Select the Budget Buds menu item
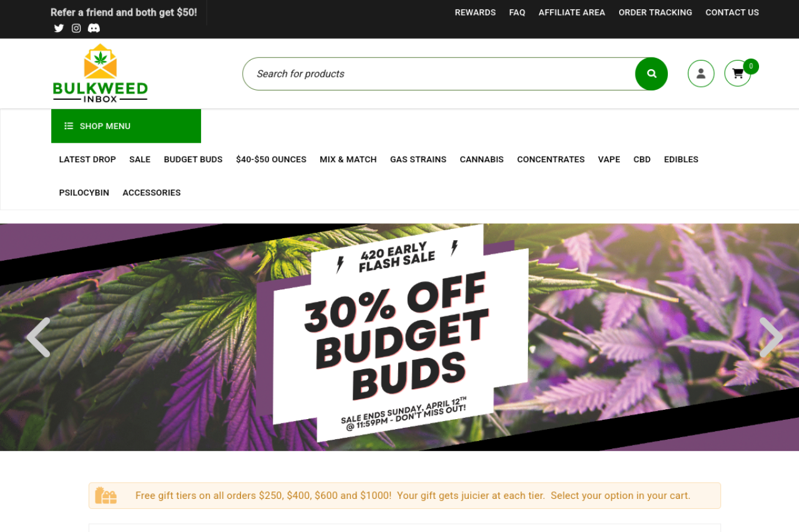This screenshot has height=532, width=799. (x=193, y=160)
